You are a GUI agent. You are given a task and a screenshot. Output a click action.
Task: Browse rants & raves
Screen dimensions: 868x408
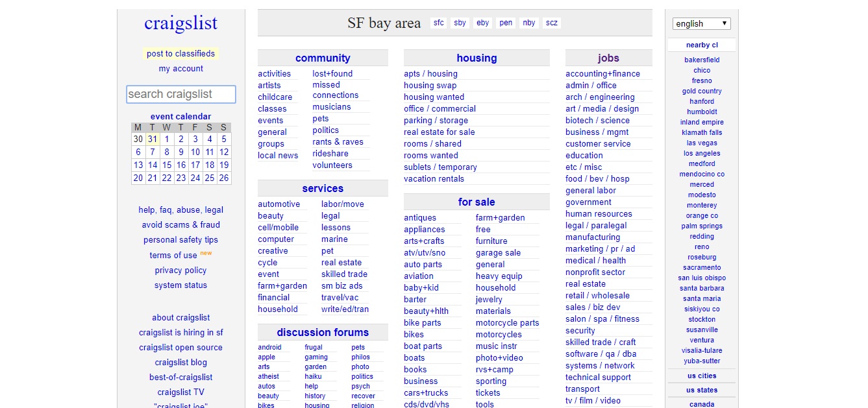click(338, 142)
